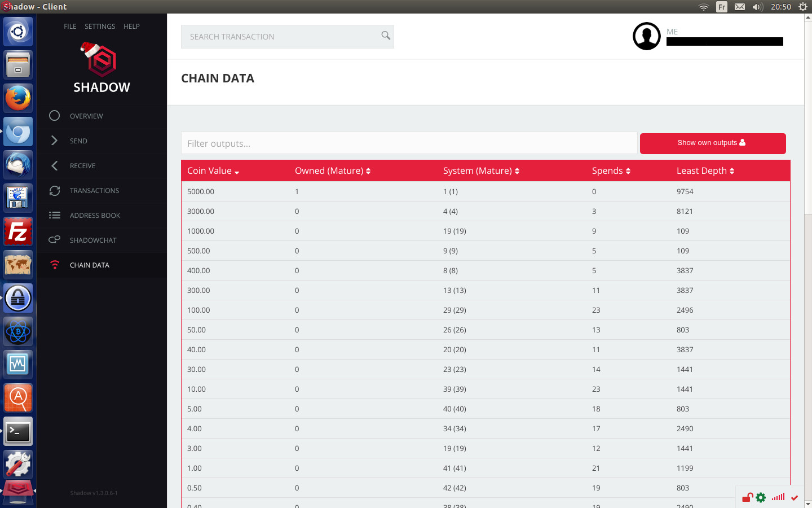Image resolution: width=812 pixels, height=508 pixels.
Task: Click the ShadowChat link icon
Action: (x=54, y=240)
